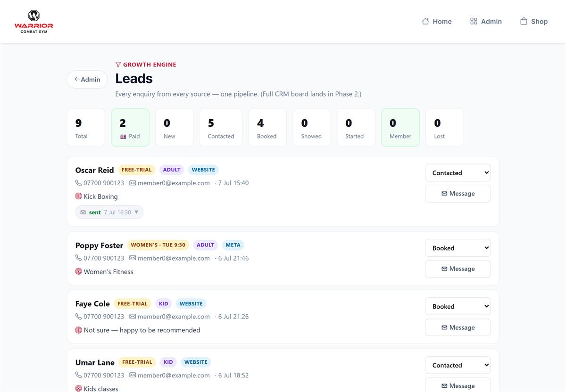Message Oscar Reid
This screenshot has width=566, height=392.
(458, 194)
